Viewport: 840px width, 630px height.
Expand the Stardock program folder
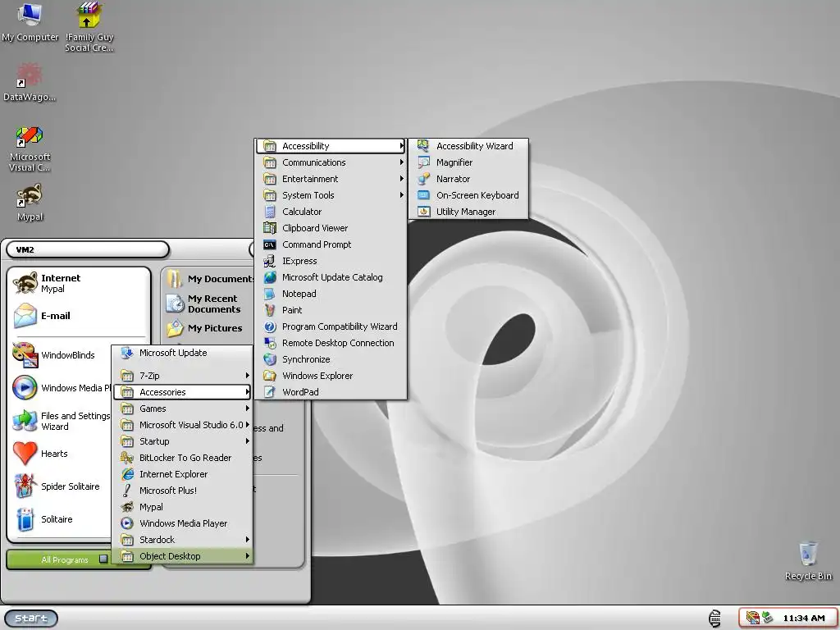coord(182,540)
